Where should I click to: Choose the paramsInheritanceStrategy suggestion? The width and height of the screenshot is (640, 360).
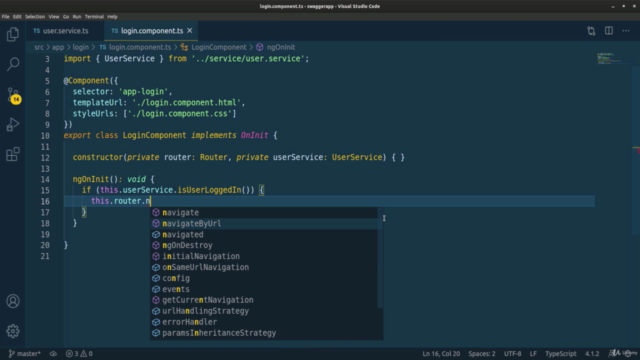[x=264, y=333]
